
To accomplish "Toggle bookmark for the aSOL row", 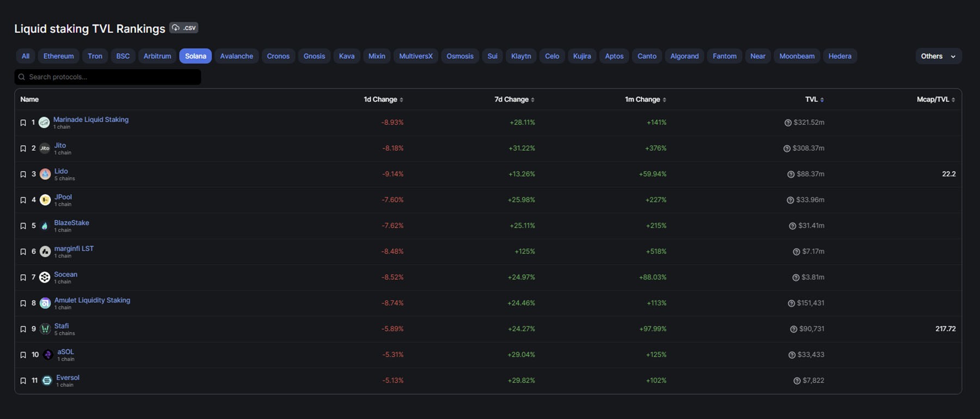I will point(23,355).
